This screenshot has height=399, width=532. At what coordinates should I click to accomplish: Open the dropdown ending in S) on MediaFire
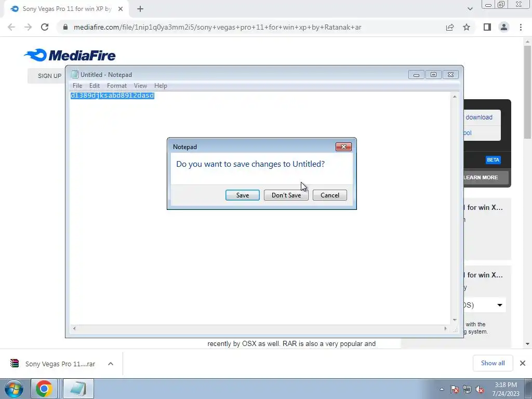(485, 305)
